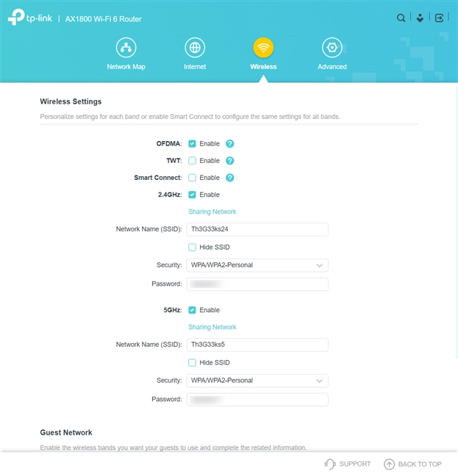The width and height of the screenshot is (458, 476).
Task: Click the Wireless Settings heading
Action: click(71, 101)
